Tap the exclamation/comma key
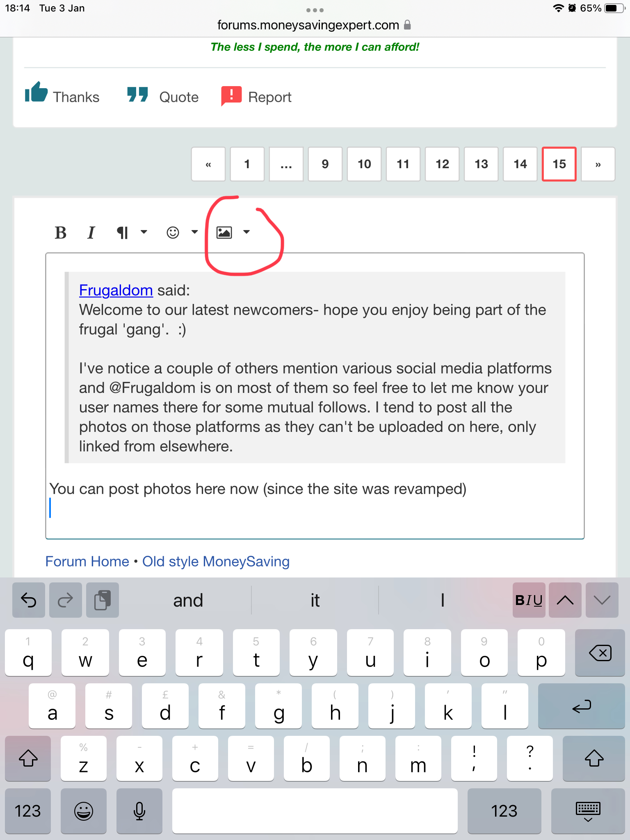Screen dimensions: 630x840 (474, 758)
